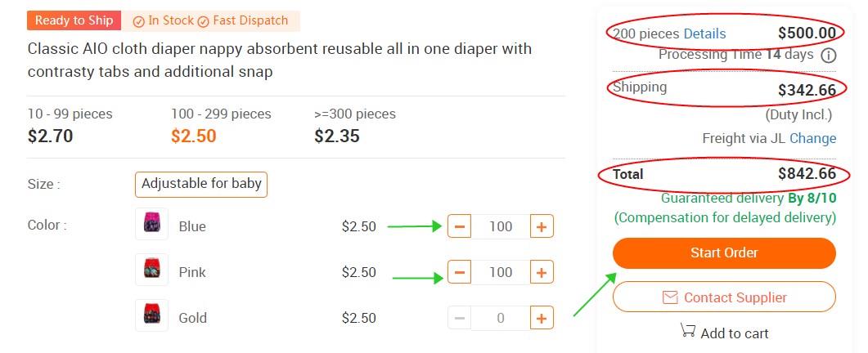
Task: Increase Blue quantity with plus button
Action: pyautogui.click(x=542, y=226)
